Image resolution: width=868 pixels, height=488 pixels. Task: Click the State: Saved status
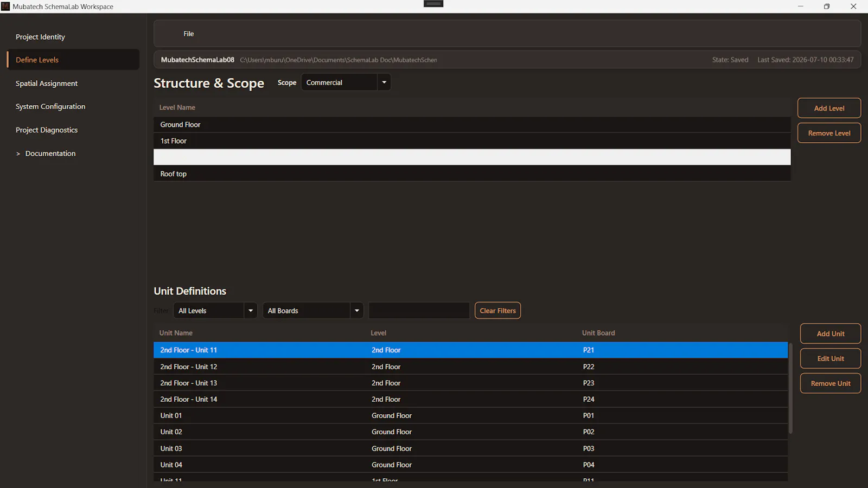730,60
